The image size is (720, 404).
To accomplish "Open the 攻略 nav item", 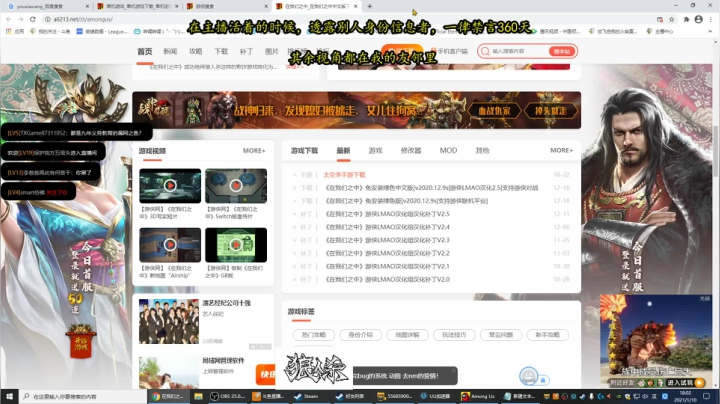I will pyautogui.click(x=195, y=51).
